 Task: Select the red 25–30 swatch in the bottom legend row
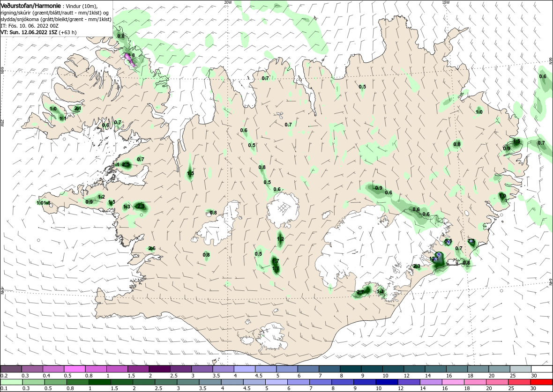[x=519, y=382]
